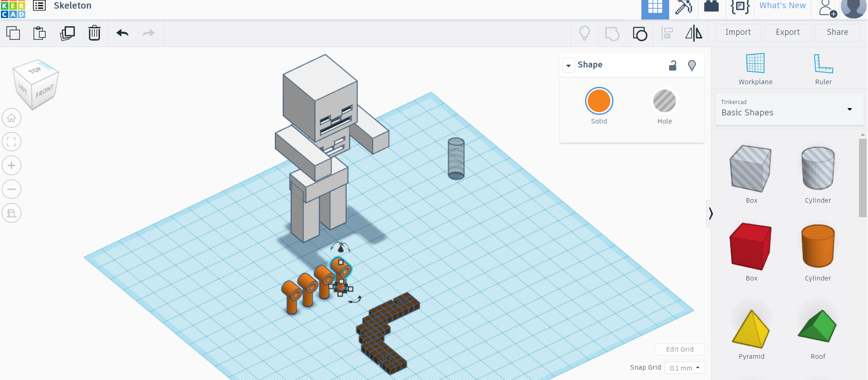This screenshot has width=868, height=380.
Task: Select the Workplane tool
Action: [x=755, y=69]
